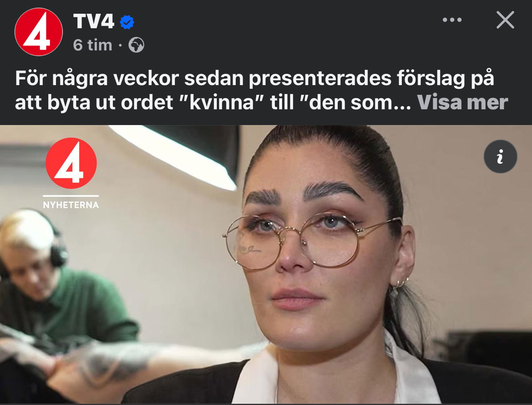This screenshot has height=405, width=532.
Task: Click the red TV4 logo watermark in the video
Action: pos(71,163)
